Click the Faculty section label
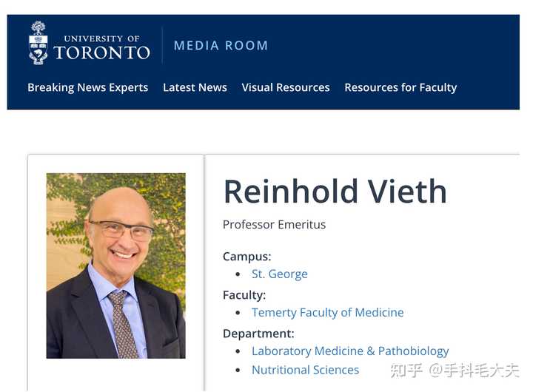The height and width of the screenshot is (392, 533). (x=244, y=294)
